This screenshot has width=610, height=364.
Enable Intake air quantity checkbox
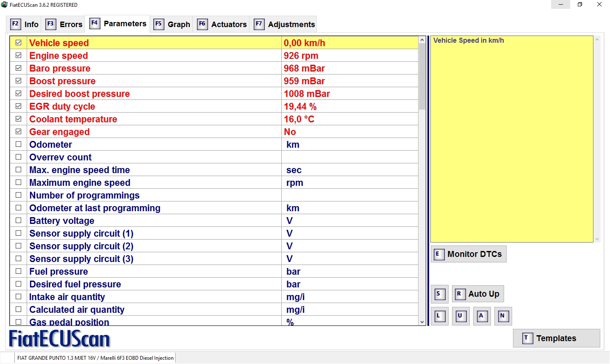tap(19, 297)
